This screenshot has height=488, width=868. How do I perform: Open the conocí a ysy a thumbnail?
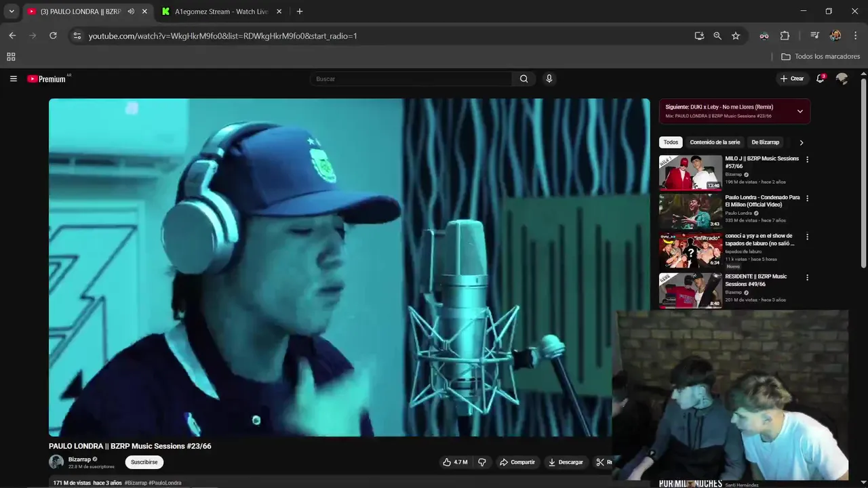(x=690, y=251)
